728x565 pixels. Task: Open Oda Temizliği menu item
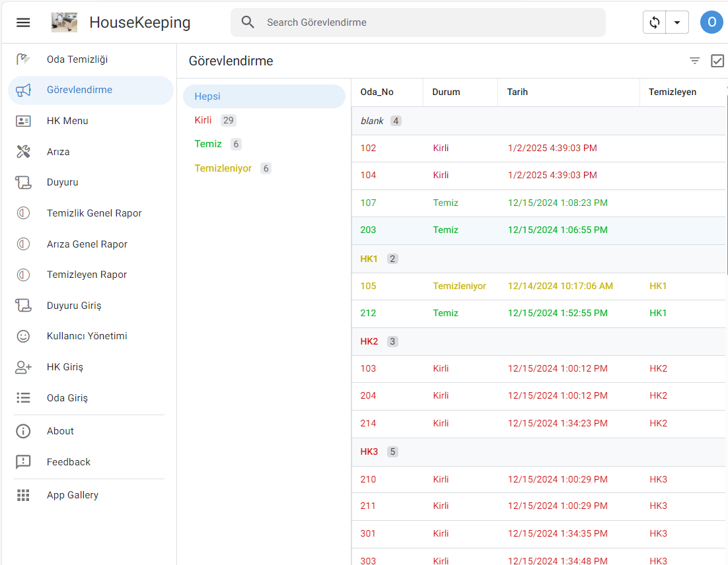(x=91, y=59)
